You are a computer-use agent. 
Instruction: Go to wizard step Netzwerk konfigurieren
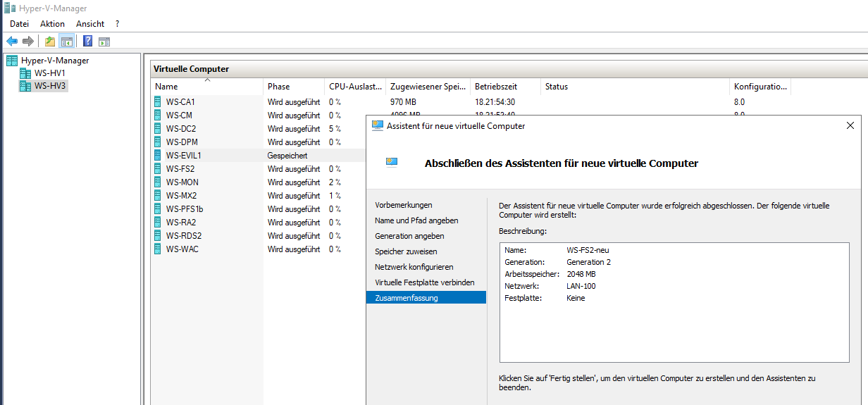tap(414, 267)
